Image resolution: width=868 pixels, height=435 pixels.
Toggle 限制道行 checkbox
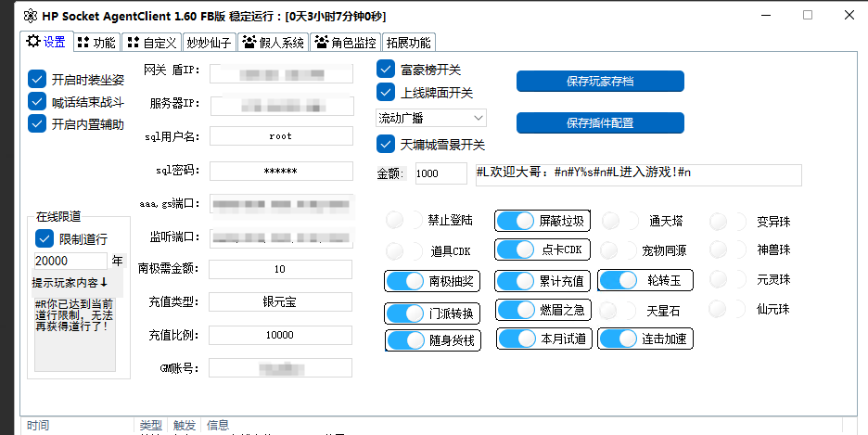[x=45, y=238]
